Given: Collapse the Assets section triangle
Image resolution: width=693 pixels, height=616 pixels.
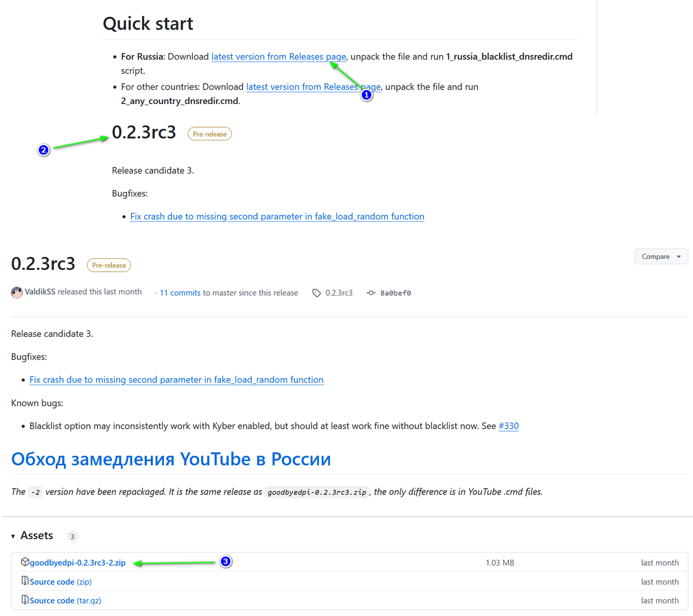Looking at the screenshot, I should pos(13,536).
